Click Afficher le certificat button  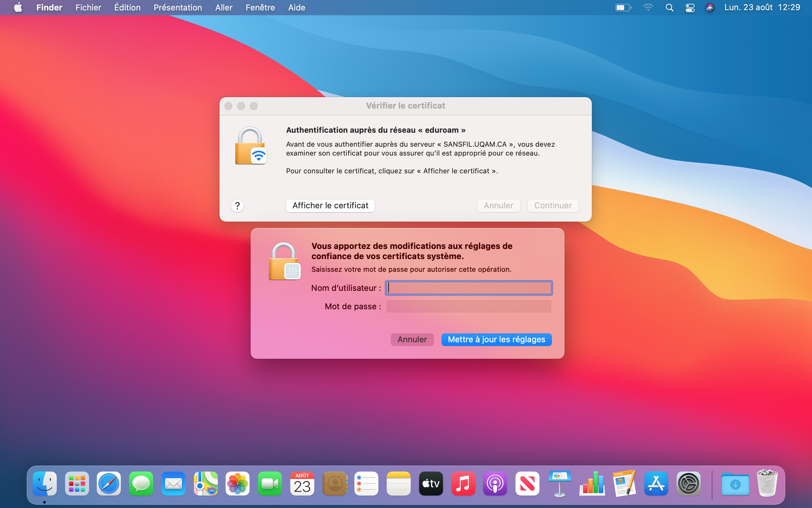click(331, 205)
